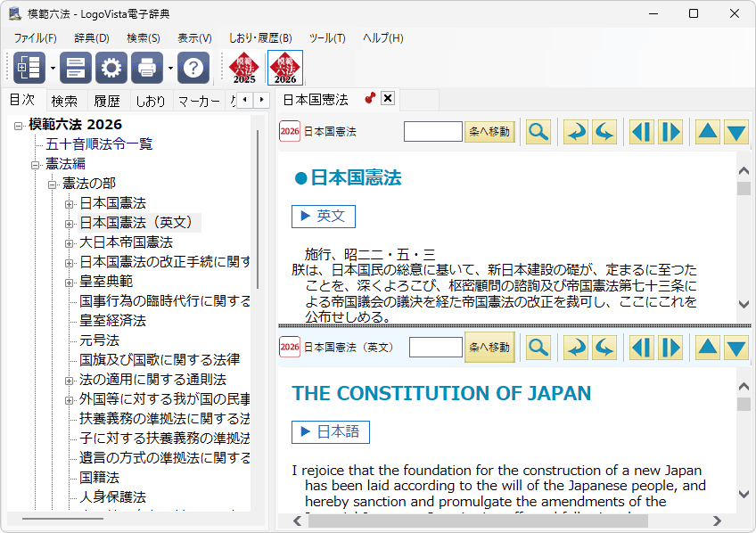Click the down triangle in upper pane toolbar
This screenshot has width=756, height=533.
point(735,132)
